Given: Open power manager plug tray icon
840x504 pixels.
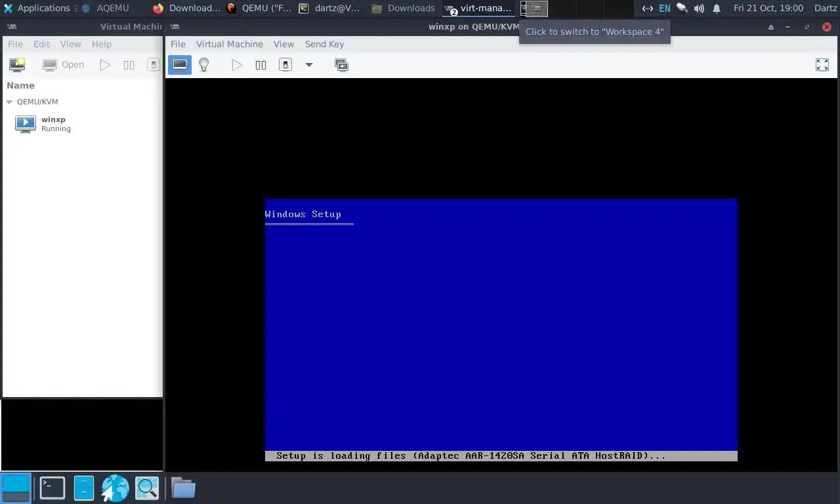Looking at the screenshot, I should (682, 8).
